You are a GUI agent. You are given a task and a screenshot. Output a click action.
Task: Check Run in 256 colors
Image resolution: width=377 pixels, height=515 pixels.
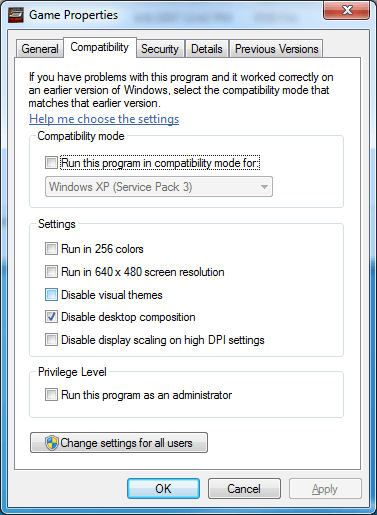[51, 249]
